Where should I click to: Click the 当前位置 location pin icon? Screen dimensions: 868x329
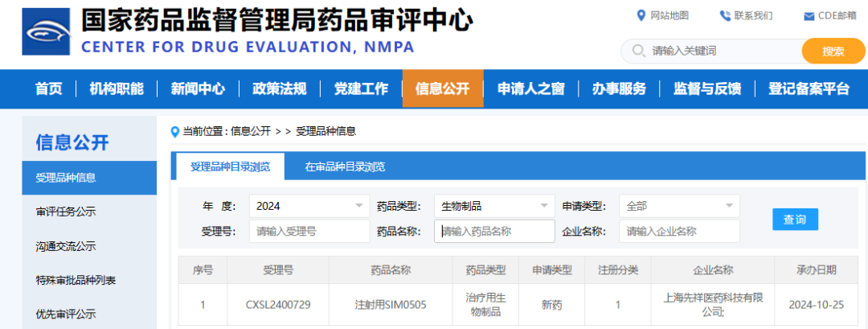(175, 132)
